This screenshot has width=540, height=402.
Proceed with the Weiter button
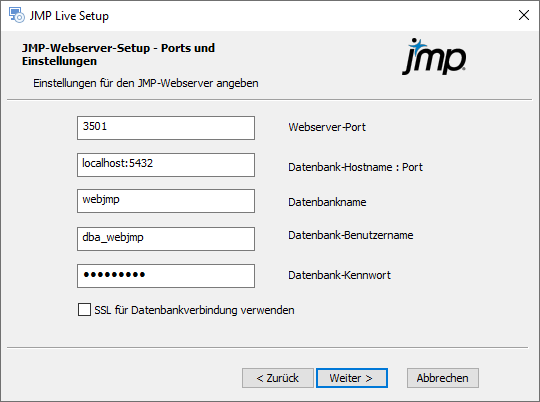coord(352,378)
